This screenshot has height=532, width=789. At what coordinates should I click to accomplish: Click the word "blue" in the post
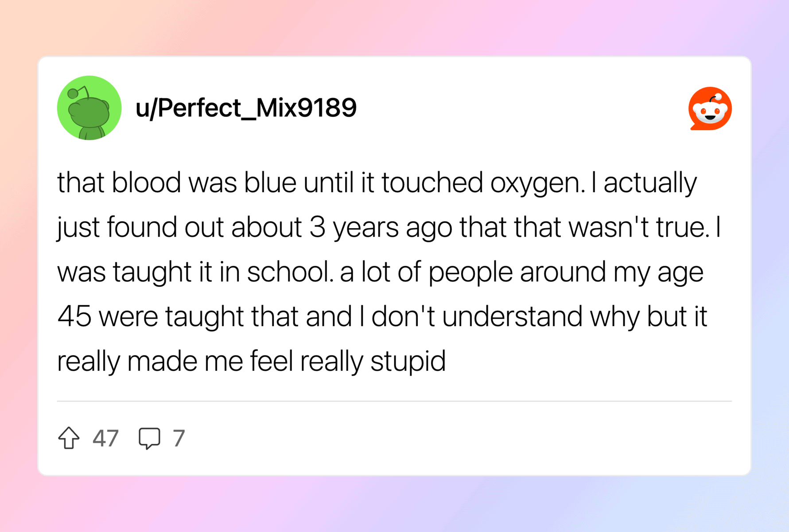(270, 183)
